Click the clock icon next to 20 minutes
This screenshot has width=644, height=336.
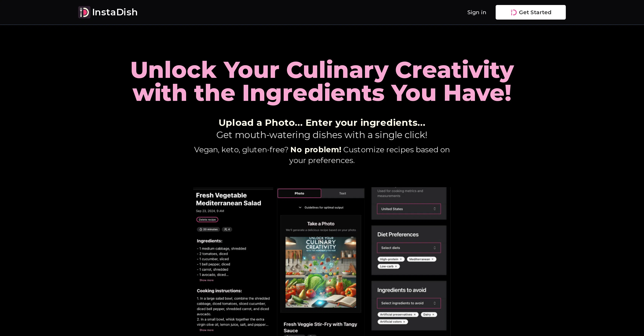pos(200,229)
